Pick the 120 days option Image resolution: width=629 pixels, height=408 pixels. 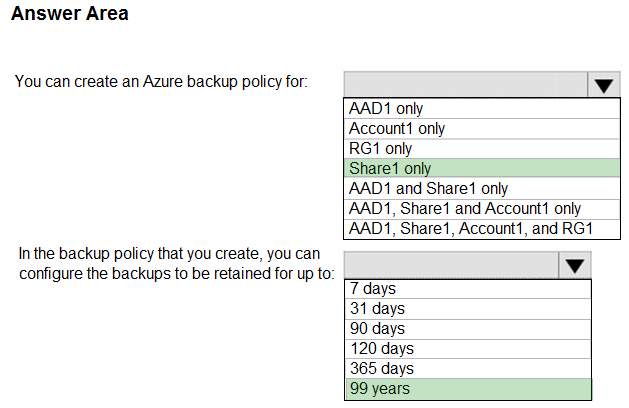pyautogui.click(x=468, y=349)
